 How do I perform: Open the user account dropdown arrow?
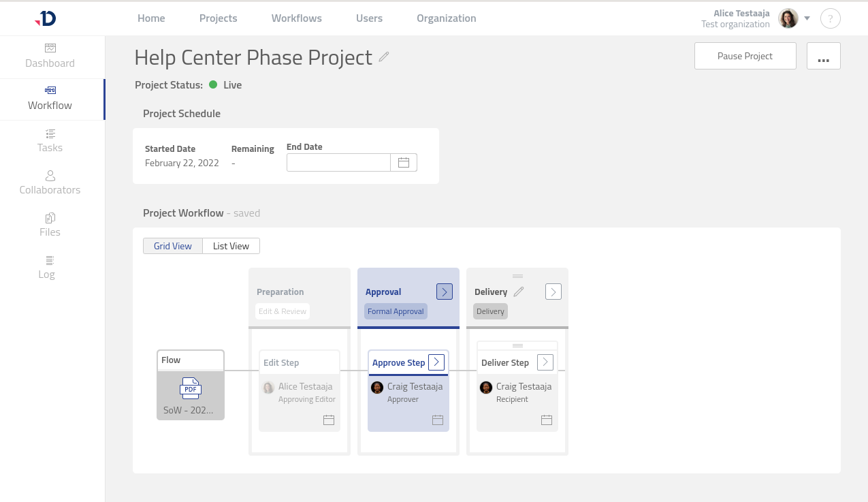(x=807, y=18)
